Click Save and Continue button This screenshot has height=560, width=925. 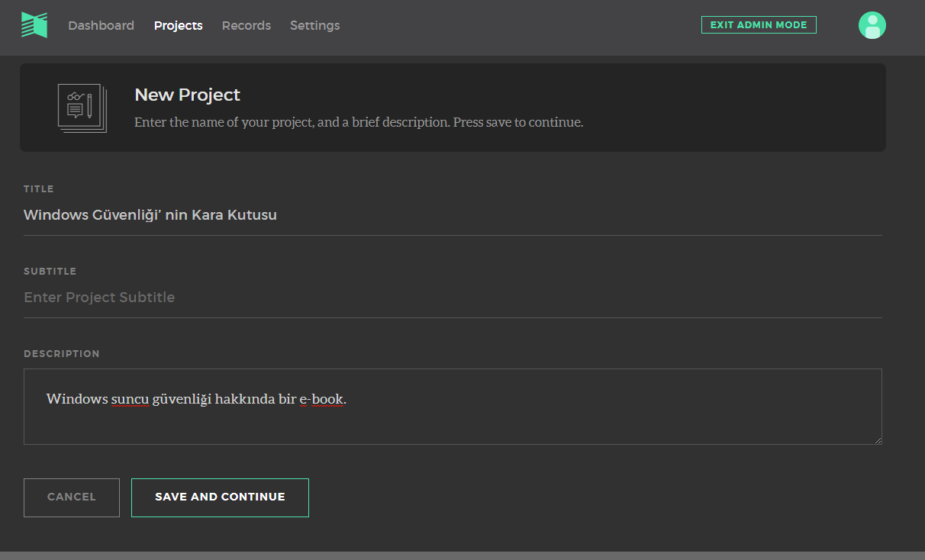coord(220,497)
